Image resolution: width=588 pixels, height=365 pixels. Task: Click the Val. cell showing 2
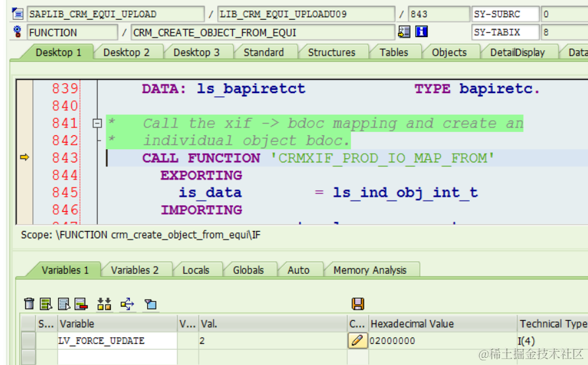pyautogui.click(x=273, y=341)
